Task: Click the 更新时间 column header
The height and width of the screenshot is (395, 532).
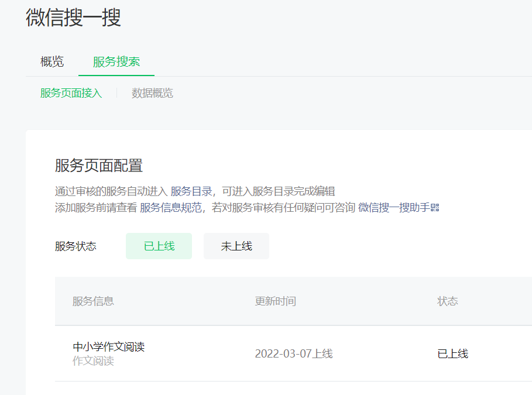Action: coord(276,301)
